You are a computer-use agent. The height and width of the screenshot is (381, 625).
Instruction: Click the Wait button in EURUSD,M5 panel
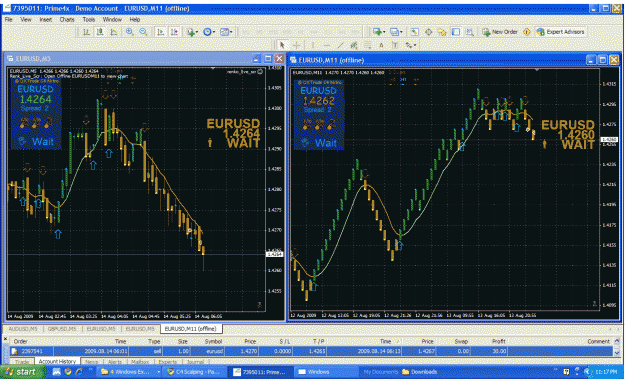tap(36, 141)
